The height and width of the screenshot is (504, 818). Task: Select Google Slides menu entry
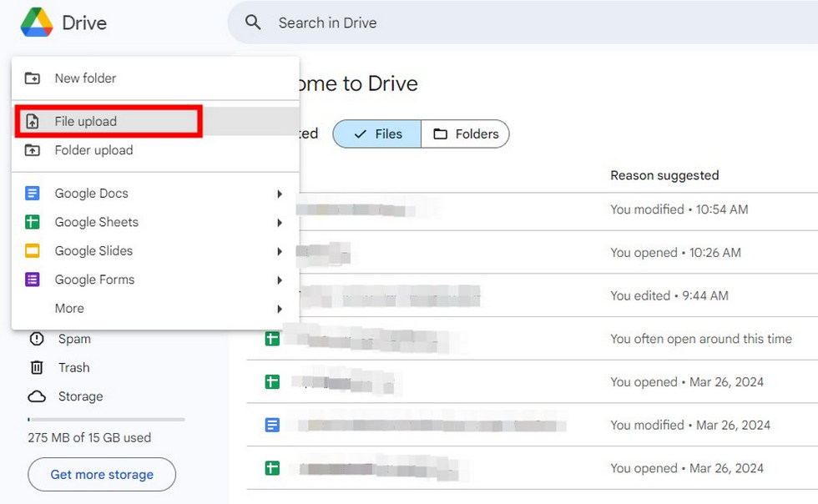[x=155, y=251]
